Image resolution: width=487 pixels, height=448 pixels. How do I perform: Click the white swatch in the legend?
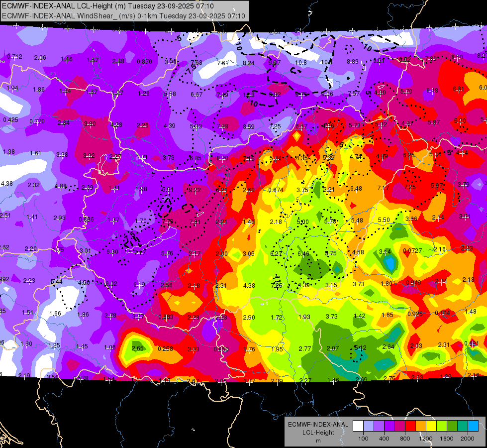point(358,426)
